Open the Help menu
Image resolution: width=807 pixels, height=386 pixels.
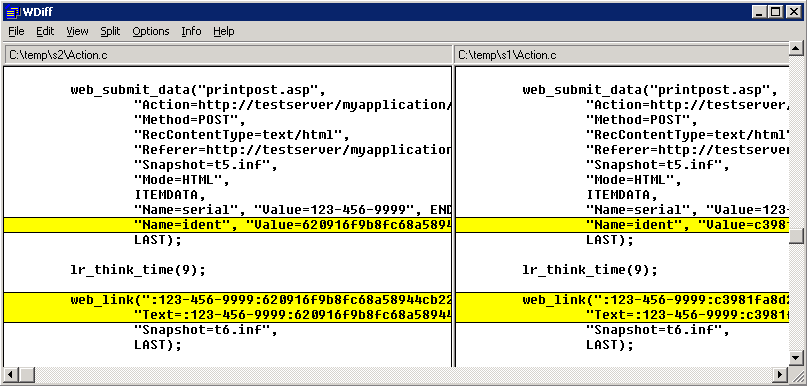pos(223,31)
